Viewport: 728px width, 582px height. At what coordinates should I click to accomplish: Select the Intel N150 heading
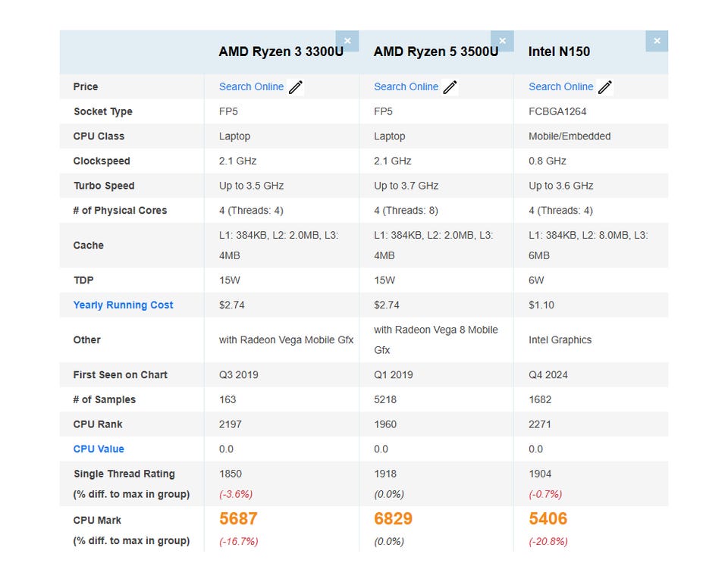559,52
